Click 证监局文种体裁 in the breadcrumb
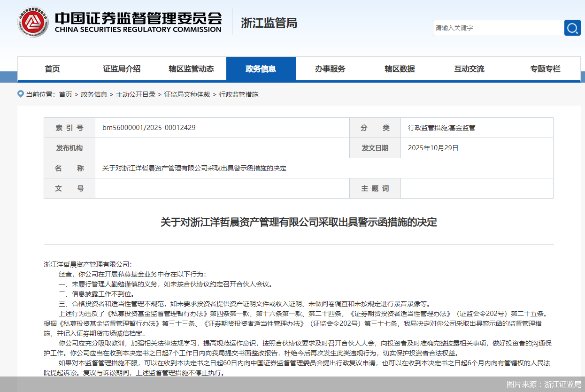The image size is (585, 392). tap(187, 94)
